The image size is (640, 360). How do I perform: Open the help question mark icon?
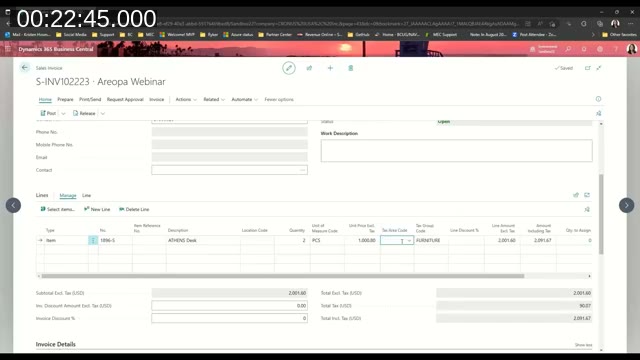(616, 49)
